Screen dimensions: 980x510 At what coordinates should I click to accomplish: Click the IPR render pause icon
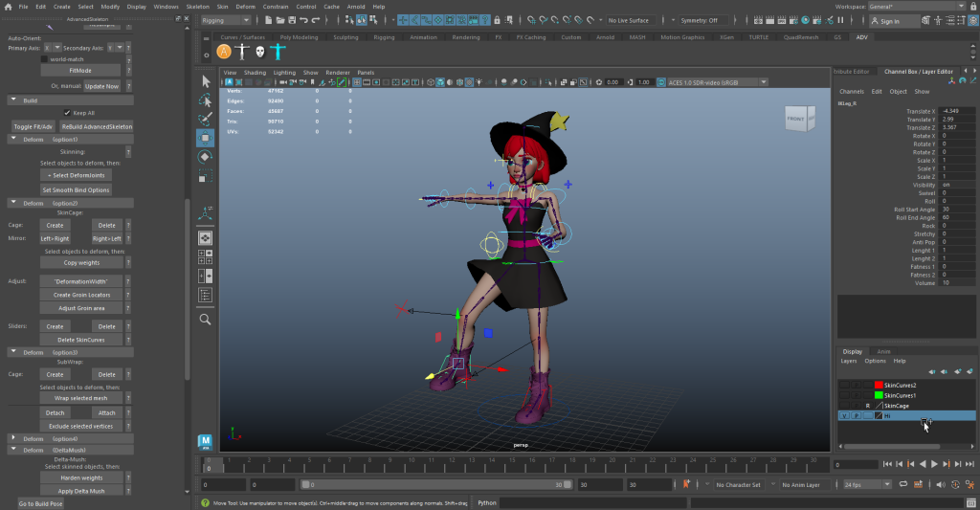(x=840, y=21)
